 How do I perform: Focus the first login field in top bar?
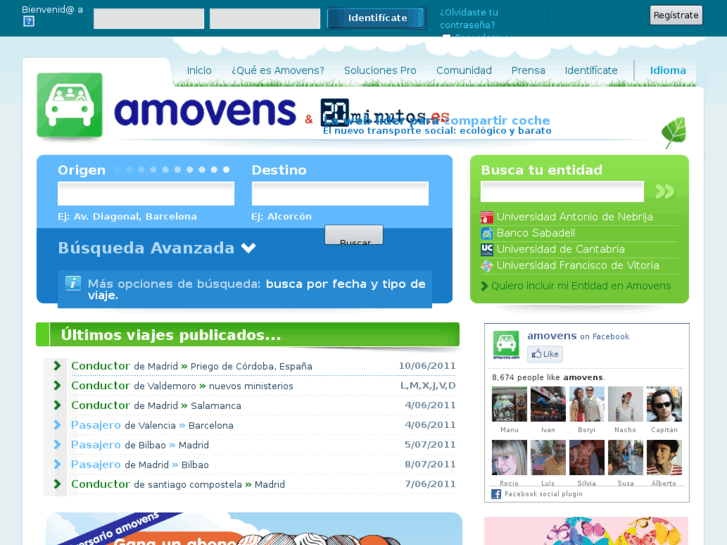point(149,19)
